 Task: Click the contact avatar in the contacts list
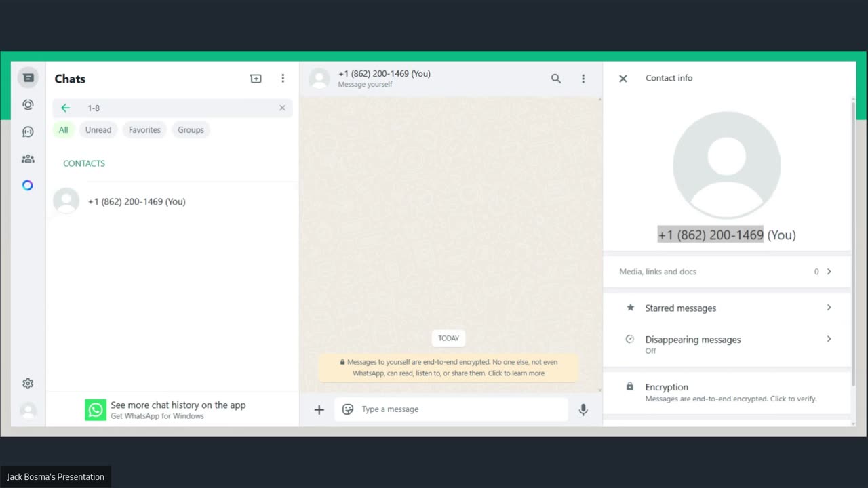click(x=66, y=201)
